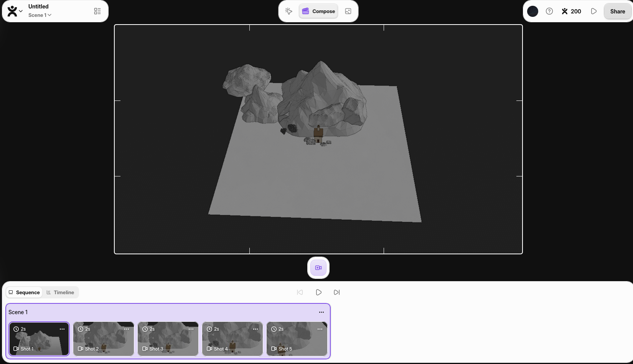Click the add camera shot button
The width and height of the screenshot is (633, 364).
coord(318,268)
